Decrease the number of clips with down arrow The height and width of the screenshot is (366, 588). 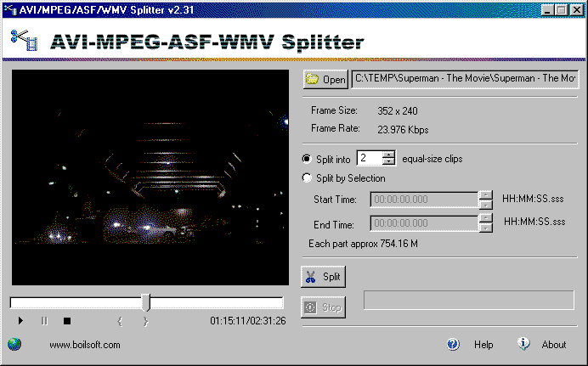(389, 162)
